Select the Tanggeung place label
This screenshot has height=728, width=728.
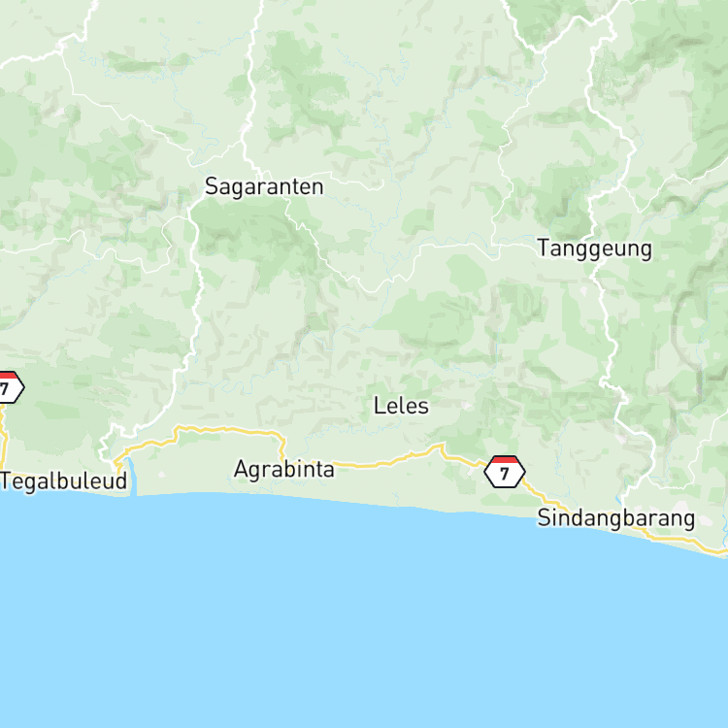pyautogui.click(x=595, y=248)
